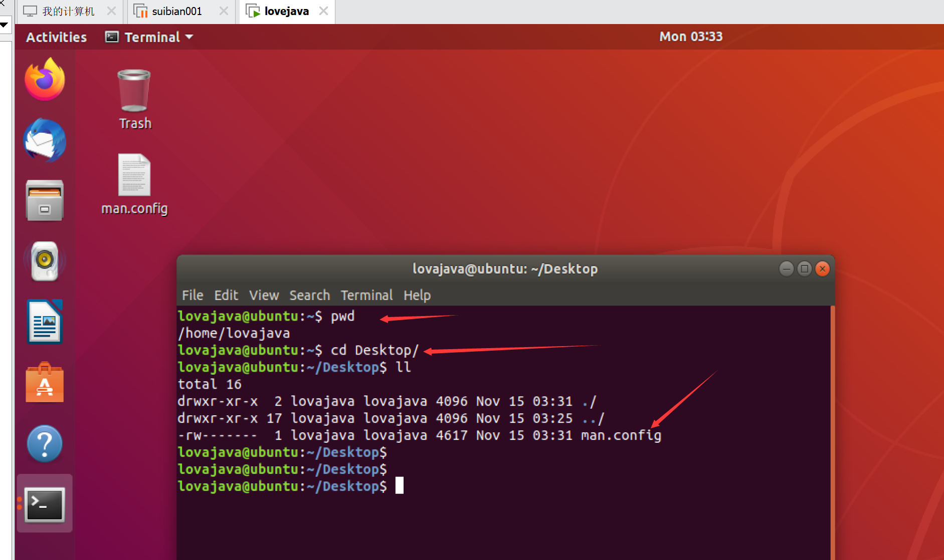Click the /home/lovajava output line
944x560 pixels.
(x=234, y=333)
